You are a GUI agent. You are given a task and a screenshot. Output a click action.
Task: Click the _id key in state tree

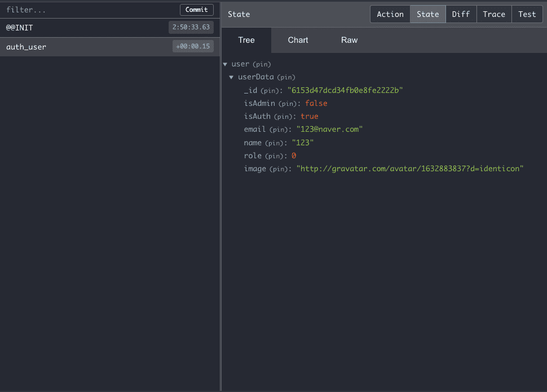[x=250, y=90]
